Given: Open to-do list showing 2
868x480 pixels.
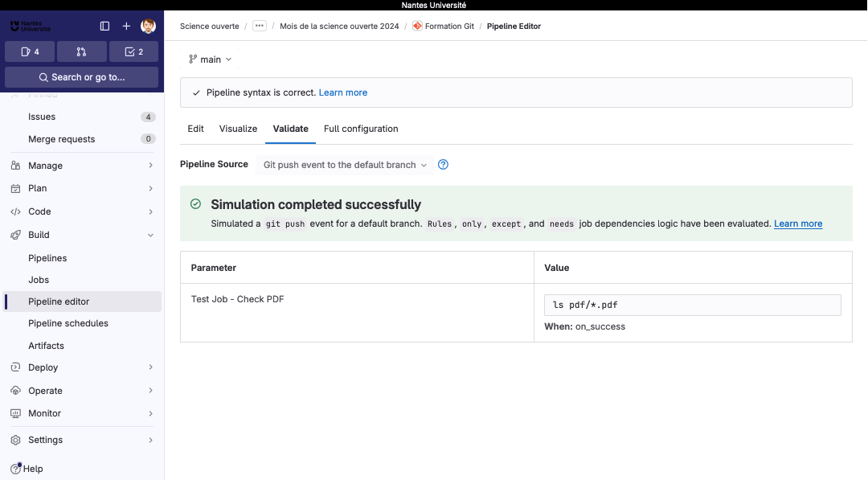Looking at the screenshot, I should click(x=133, y=51).
